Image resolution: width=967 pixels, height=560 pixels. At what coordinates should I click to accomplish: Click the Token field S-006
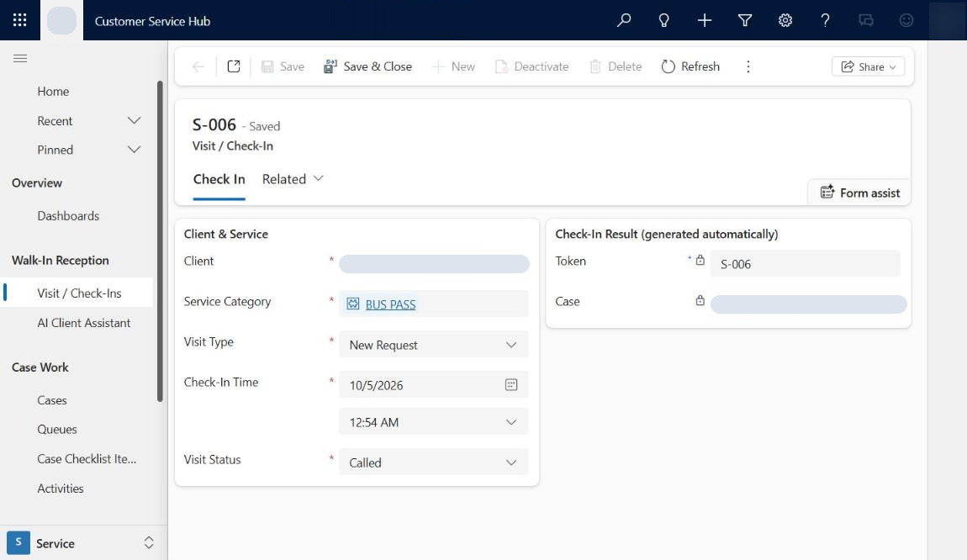coord(805,264)
